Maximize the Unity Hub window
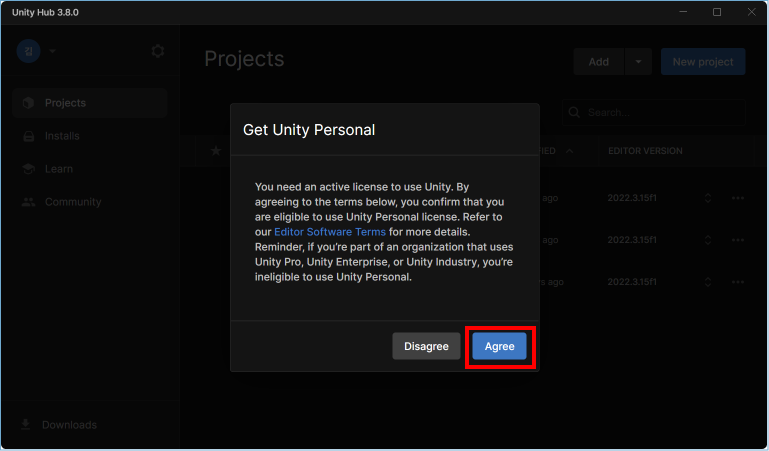Image resolution: width=769 pixels, height=451 pixels. click(717, 12)
